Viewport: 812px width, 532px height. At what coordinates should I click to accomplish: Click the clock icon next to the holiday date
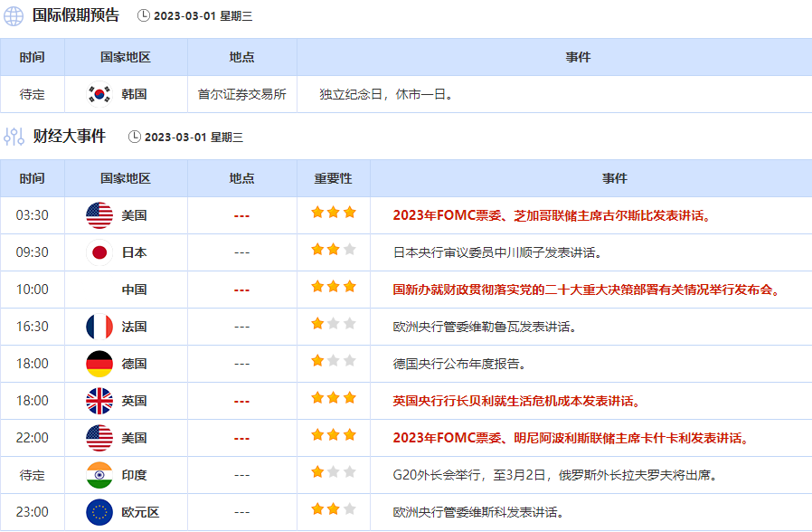click(x=144, y=15)
